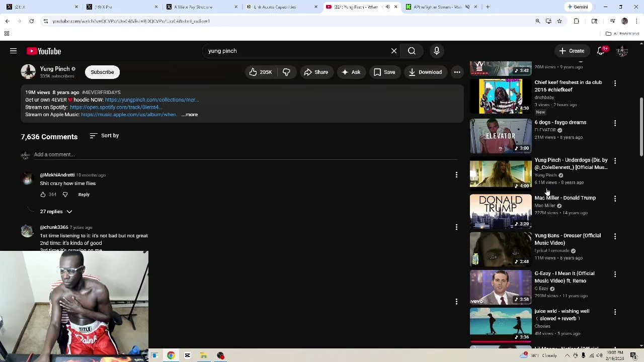This screenshot has height=362, width=644.
Task: Expand the description with ...more
Action: click(x=190, y=115)
